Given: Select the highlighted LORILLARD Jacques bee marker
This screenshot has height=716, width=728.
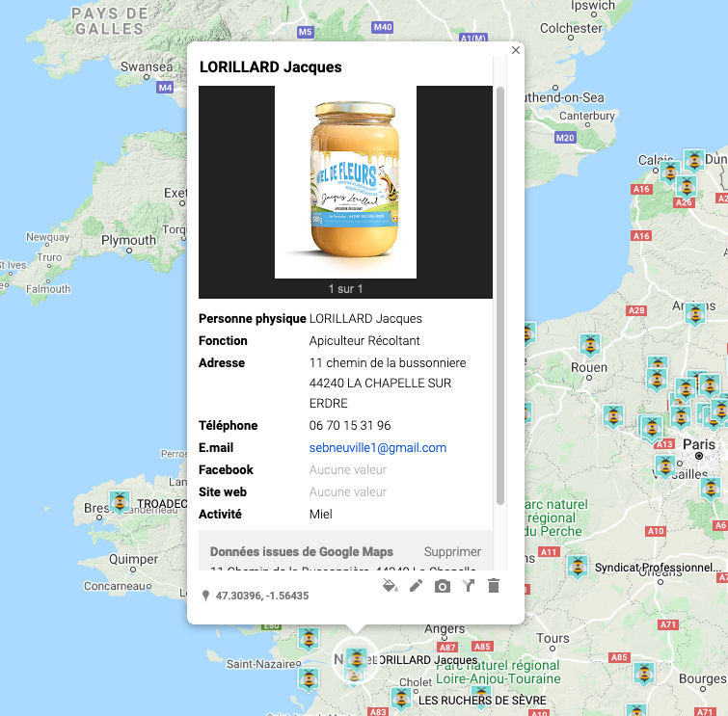Looking at the screenshot, I should coord(356,659).
